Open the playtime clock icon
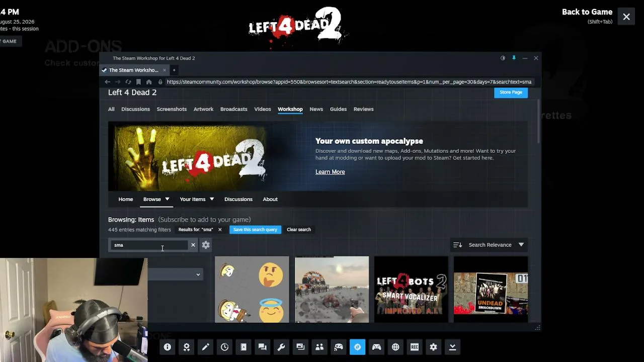Screen dimensions: 644x362 coord(224,347)
